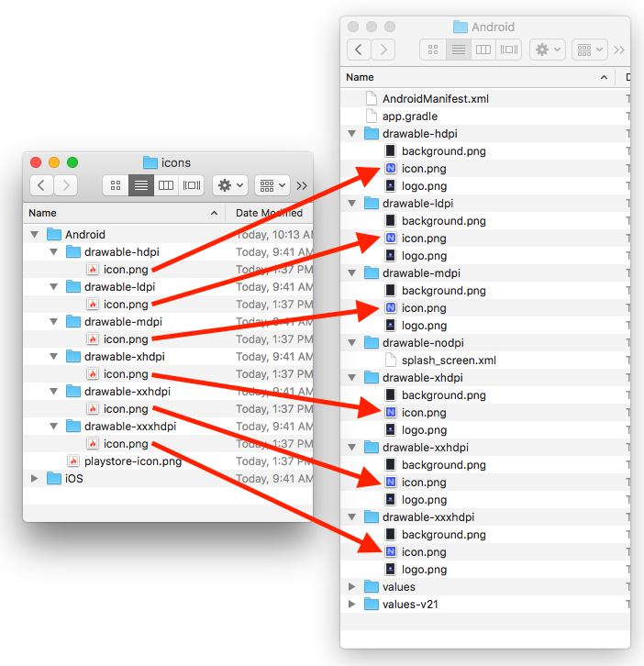
Task: Collapse the Android folder in icons window
Action: click(35, 235)
